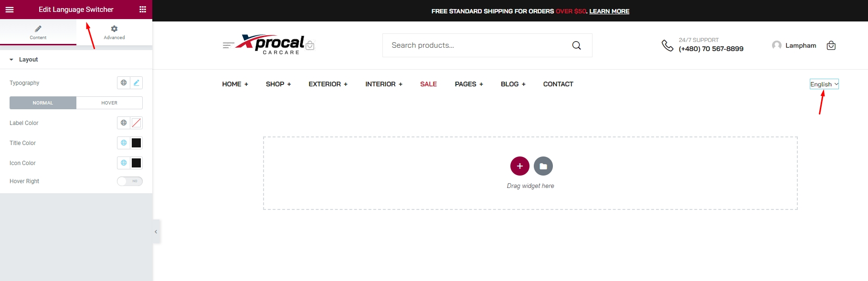Click the Label Color global globe icon
The width and height of the screenshot is (868, 281).
coord(124,123)
